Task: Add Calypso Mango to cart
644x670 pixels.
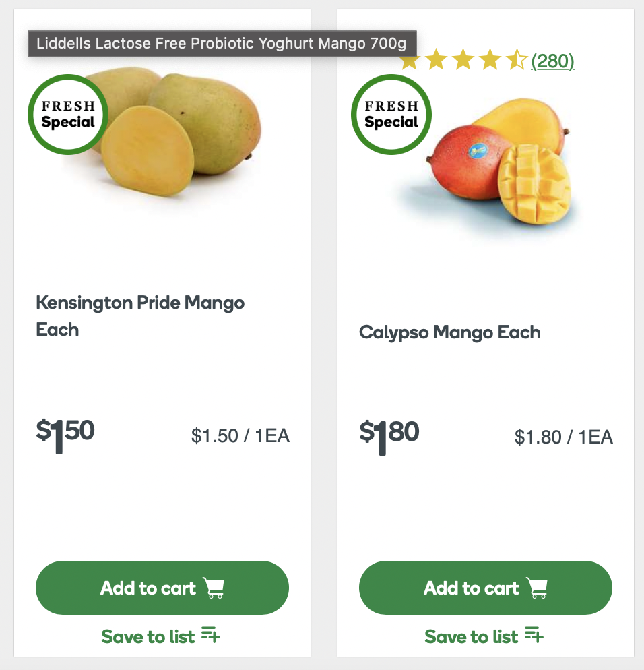Action: 485,588
